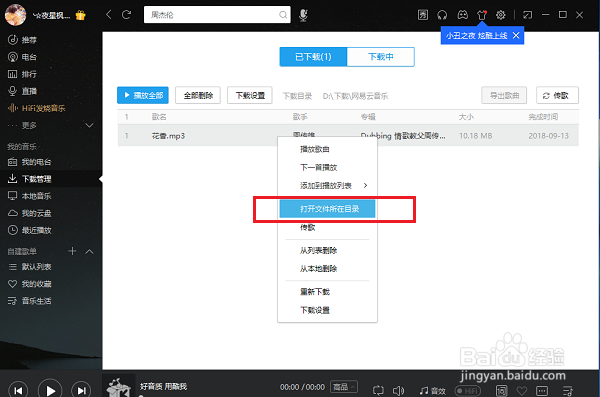Play previous track
The width and height of the screenshot is (600, 397).
click(18, 390)
